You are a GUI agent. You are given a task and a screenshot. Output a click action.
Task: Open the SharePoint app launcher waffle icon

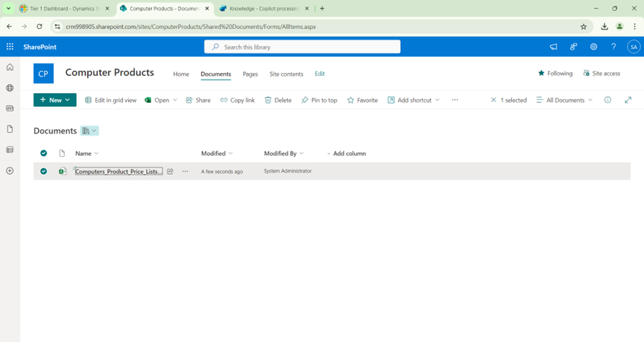10,47
